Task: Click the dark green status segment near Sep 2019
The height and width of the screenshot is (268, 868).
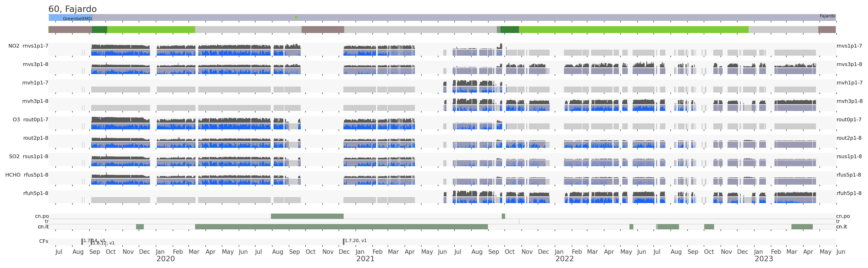Action: click(x=99, y=30)
